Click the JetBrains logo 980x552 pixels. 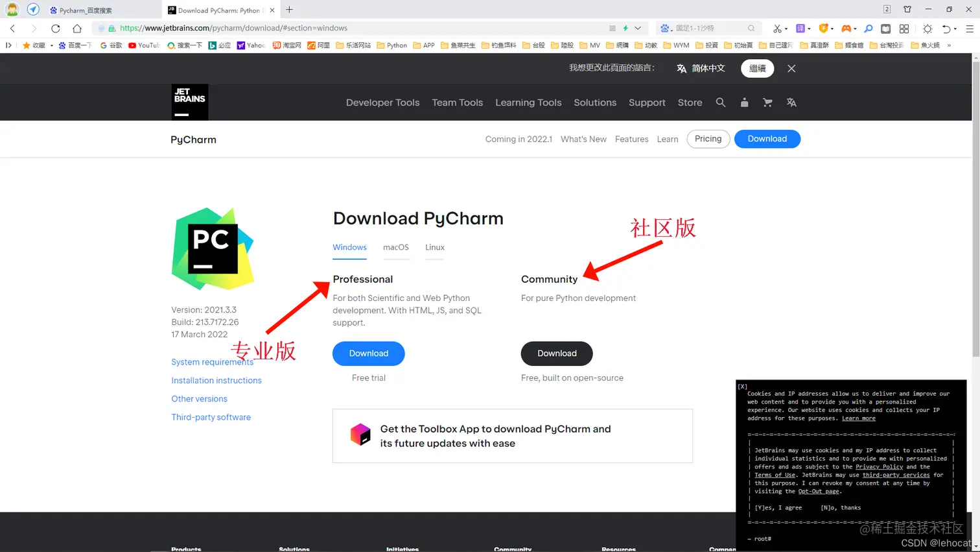pyautogui.click(x=190, y=102)
